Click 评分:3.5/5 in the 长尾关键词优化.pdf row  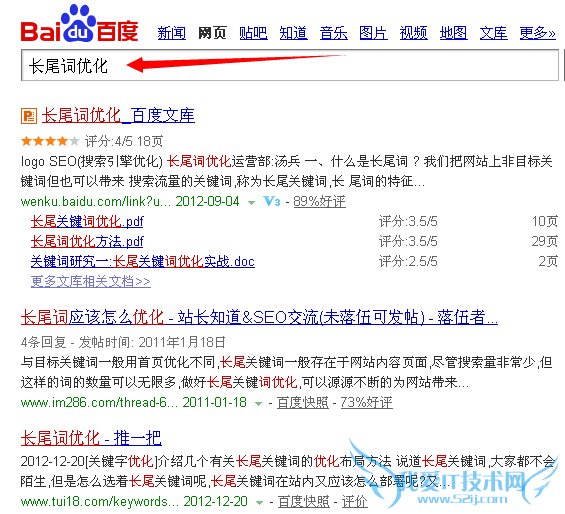408,221
